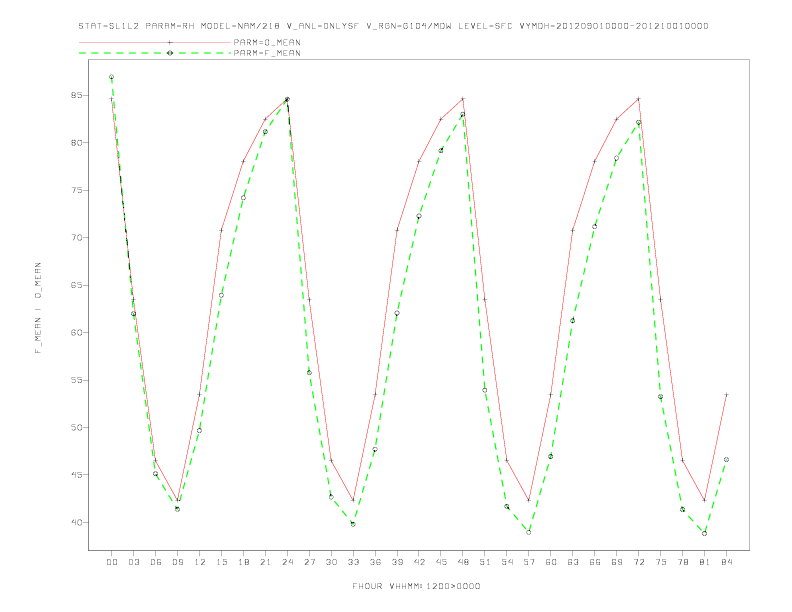Select x-axis tick label 03
This screenshot has width=792, height=612.
click(x=134, y=562)
